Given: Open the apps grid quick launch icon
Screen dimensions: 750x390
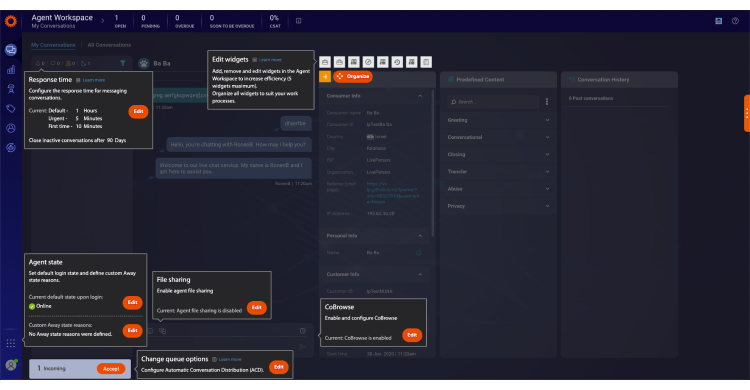Looking at the screenshot, I should pyautogui.click(x=11, y=343).
